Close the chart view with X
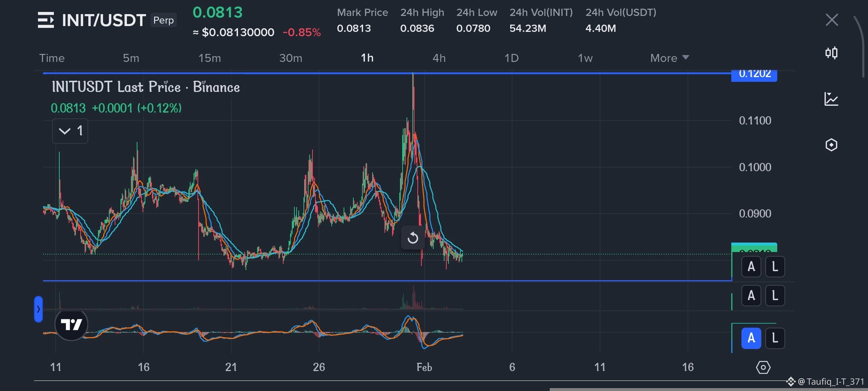Image resolution: width=868 pixels, height=391 pixels. click(x=832, y=20)
